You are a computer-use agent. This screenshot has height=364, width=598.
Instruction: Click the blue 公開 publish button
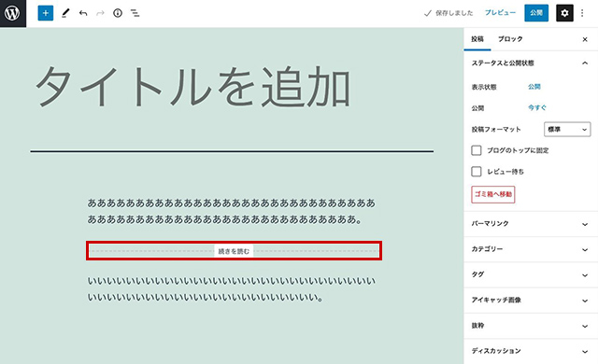[536, 13]
